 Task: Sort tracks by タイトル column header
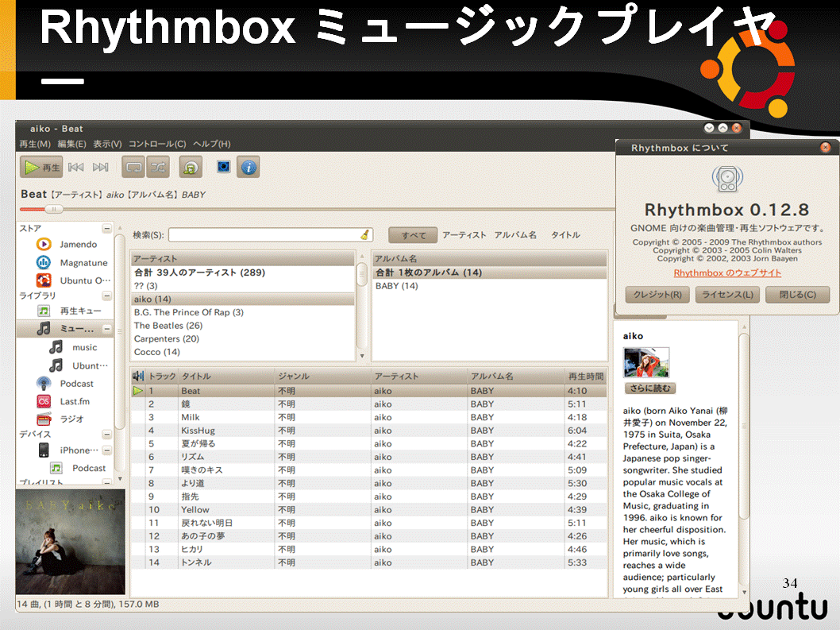pyautogui.click(x=226, y=377)
